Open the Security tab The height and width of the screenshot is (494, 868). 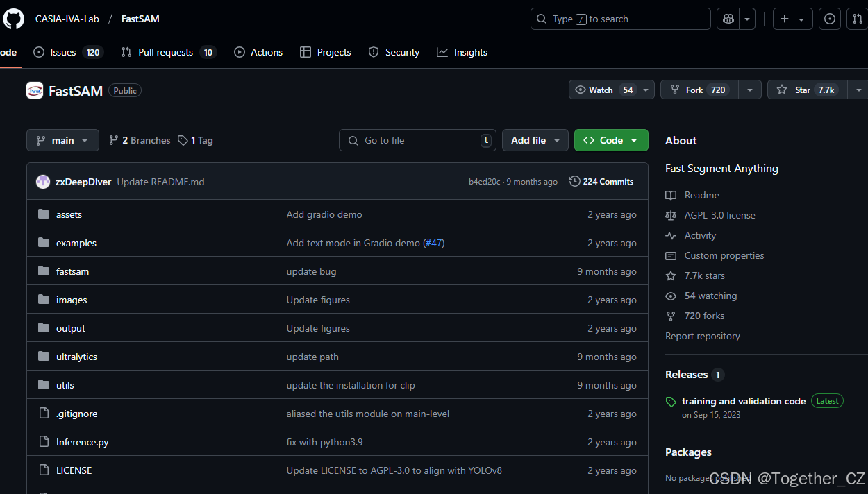394,52
